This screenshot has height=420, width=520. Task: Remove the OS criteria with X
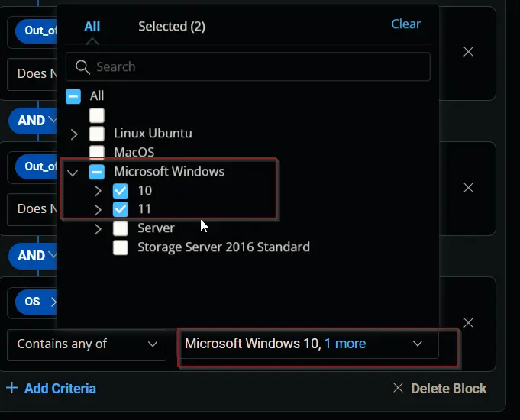(x=468, y=322)
